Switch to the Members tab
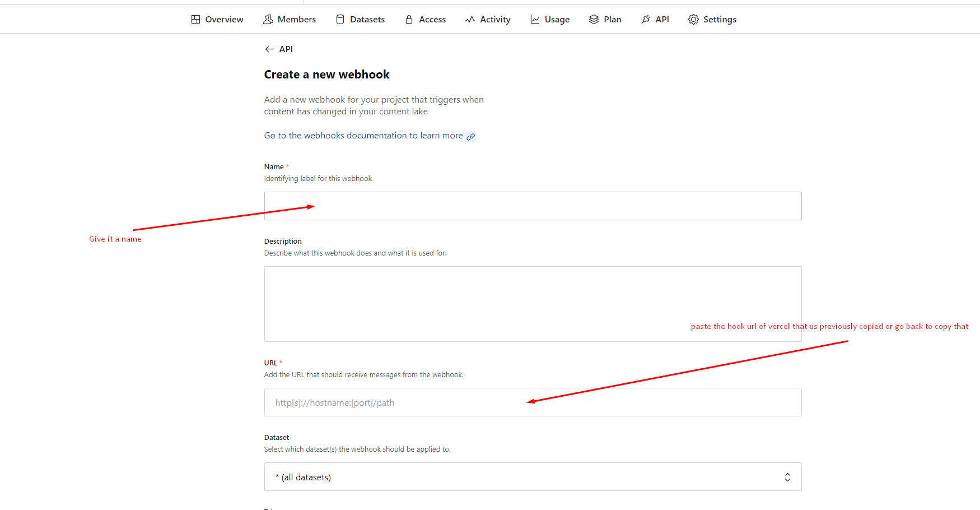 (296, 20)
